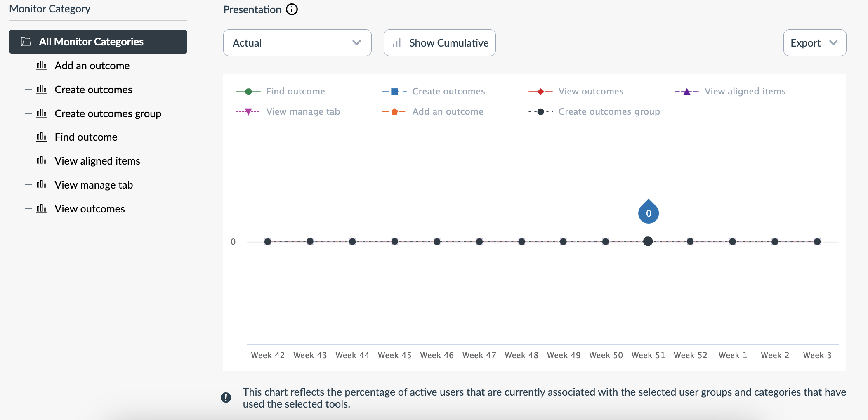Viewport: 868px width, 420px height.
Task: Click the chart icon beside View manage tab
Action: pos(42,185)
